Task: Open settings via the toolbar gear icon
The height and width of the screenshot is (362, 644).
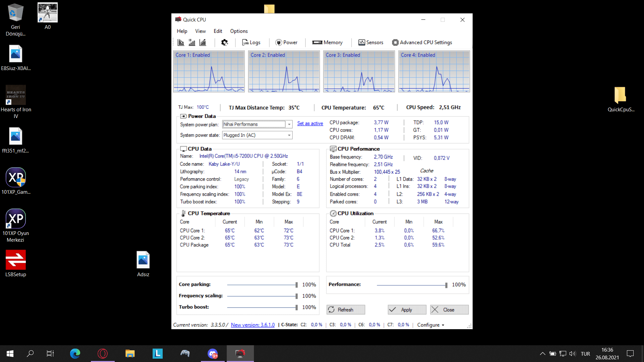Action: pyautogui.click(x=224, y=43)
